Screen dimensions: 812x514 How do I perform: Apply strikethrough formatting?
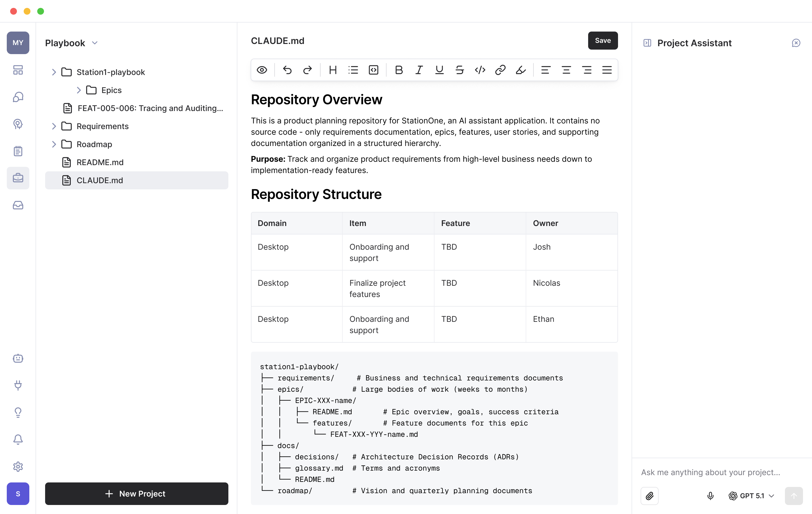pyautogui.click(x=459, y=70)
